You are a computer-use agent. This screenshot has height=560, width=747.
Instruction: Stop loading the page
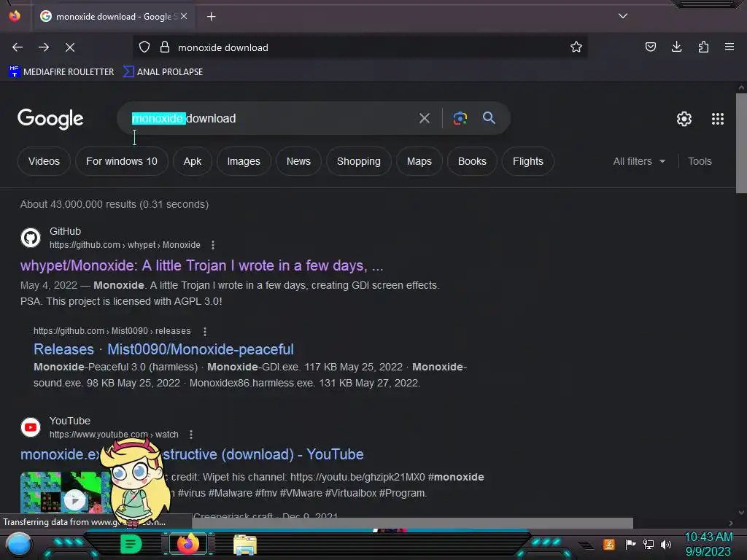click(x=70, y=47)
